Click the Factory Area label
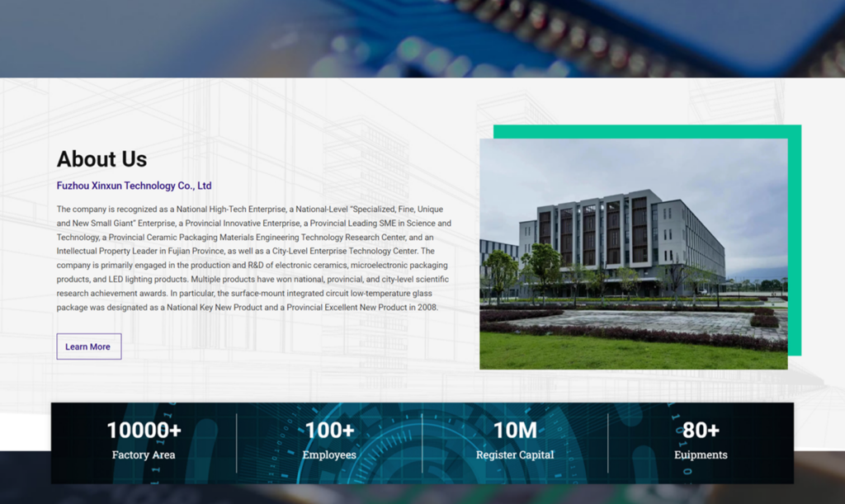 pyautogui.click(x=144, y=455)
